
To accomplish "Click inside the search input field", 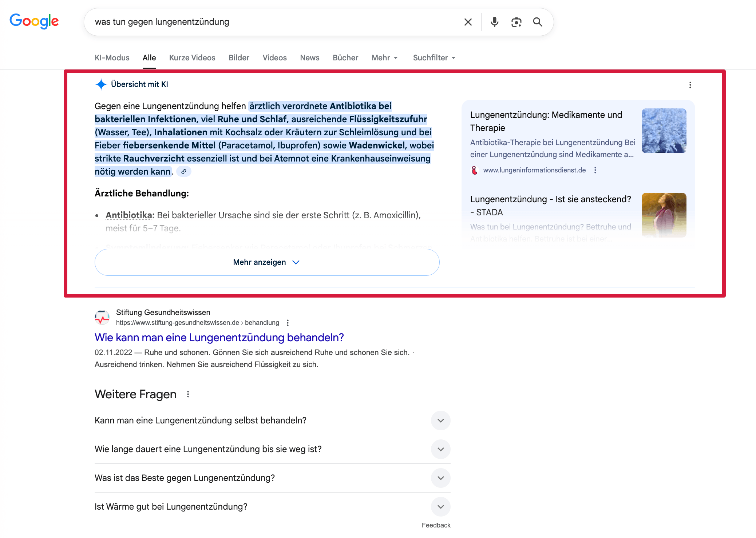I will (x=255, y=22).
